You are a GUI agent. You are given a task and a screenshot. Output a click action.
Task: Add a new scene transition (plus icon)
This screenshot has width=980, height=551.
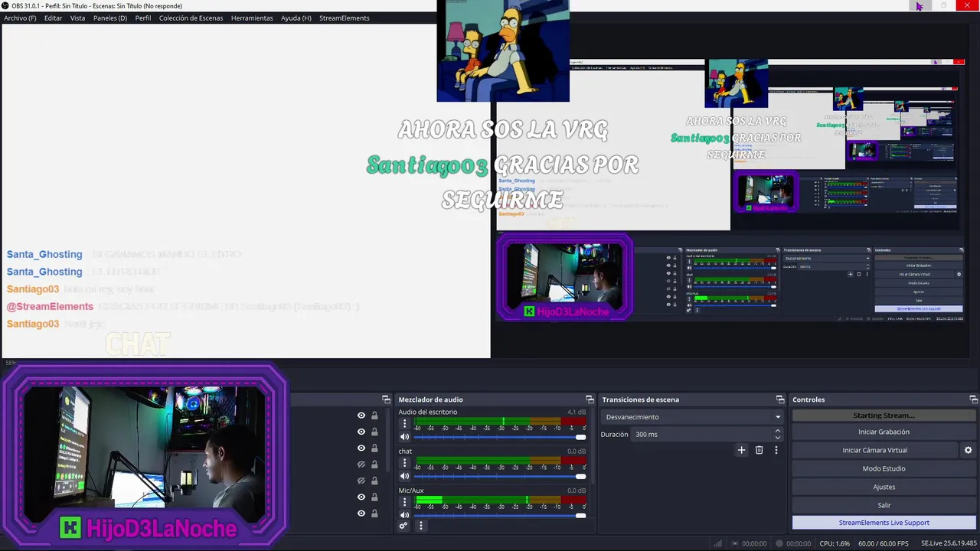[x=741, y=450]
